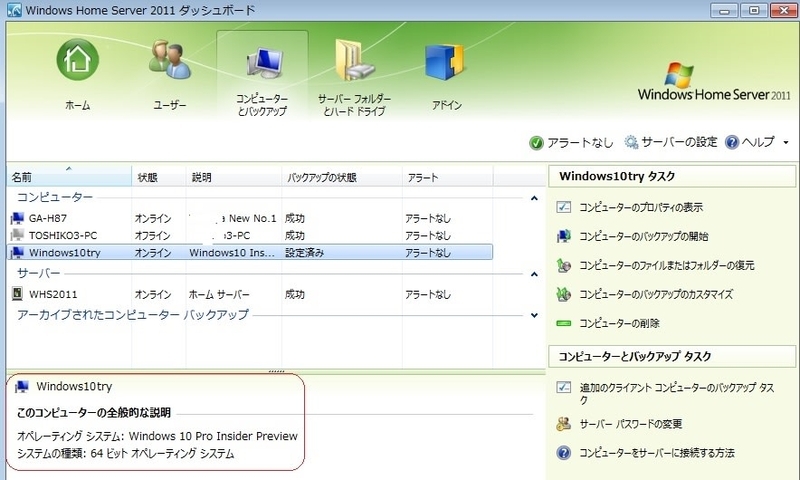Switch to サーバー フォルダーとハード ドライブ label
Image resolution: width=800 pixels, height=480 pixels.
(x=355, y=105)
